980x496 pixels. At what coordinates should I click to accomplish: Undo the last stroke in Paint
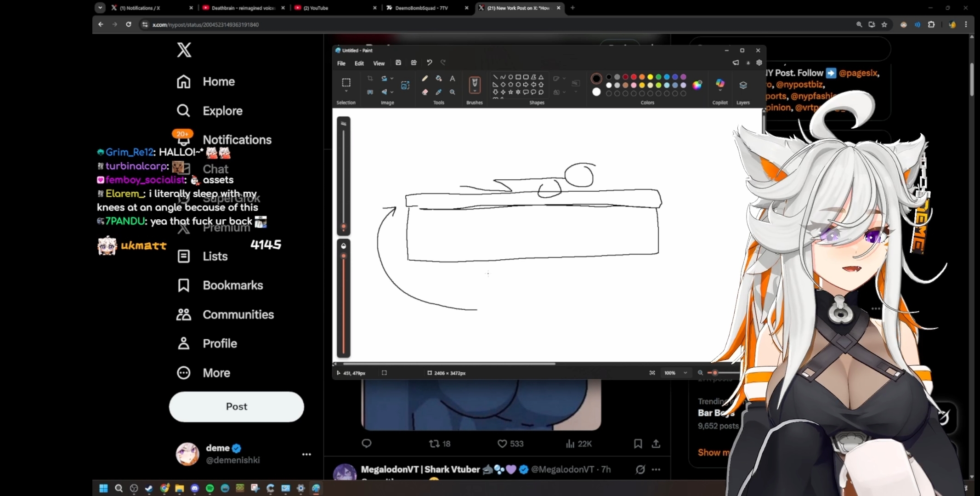pos(429,63)
